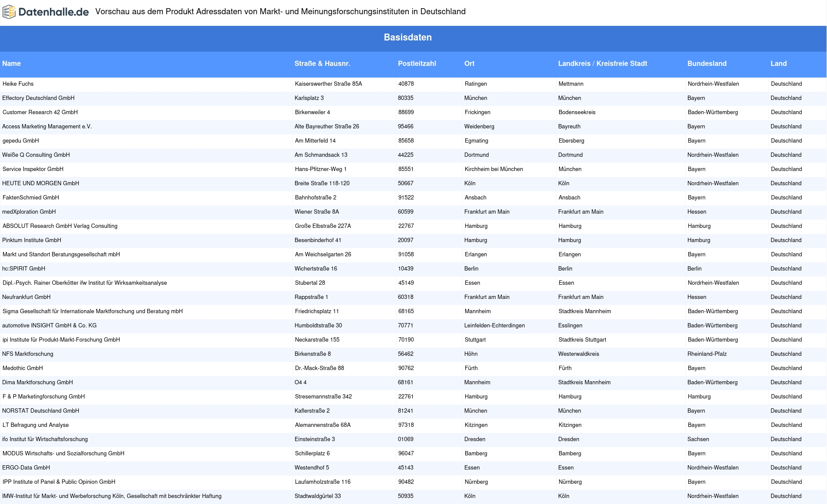827x504 pixels.
Task: Click town Kirchheim bei München
Action: tap(494, 169)
